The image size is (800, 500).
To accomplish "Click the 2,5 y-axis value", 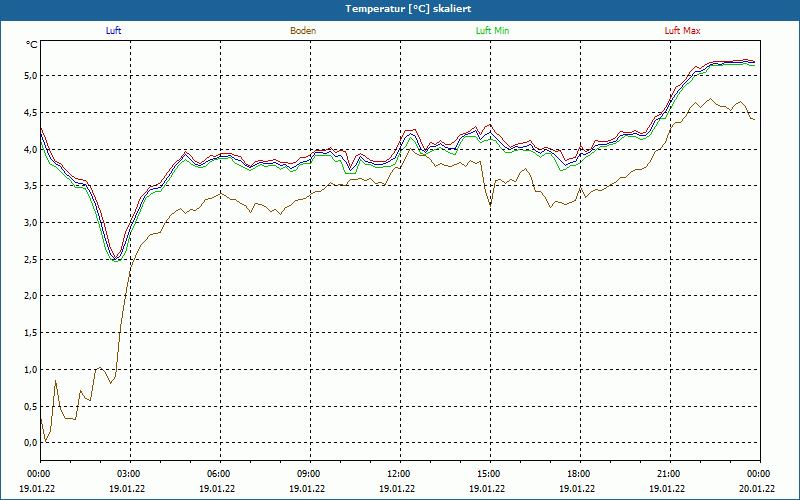I will 31,259.
